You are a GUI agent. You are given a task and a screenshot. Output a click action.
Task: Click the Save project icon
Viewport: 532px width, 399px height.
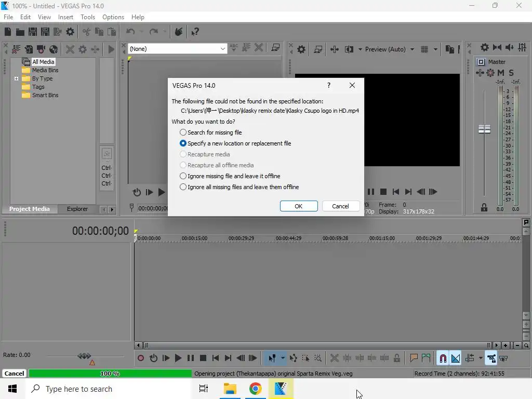pos(33,32)
